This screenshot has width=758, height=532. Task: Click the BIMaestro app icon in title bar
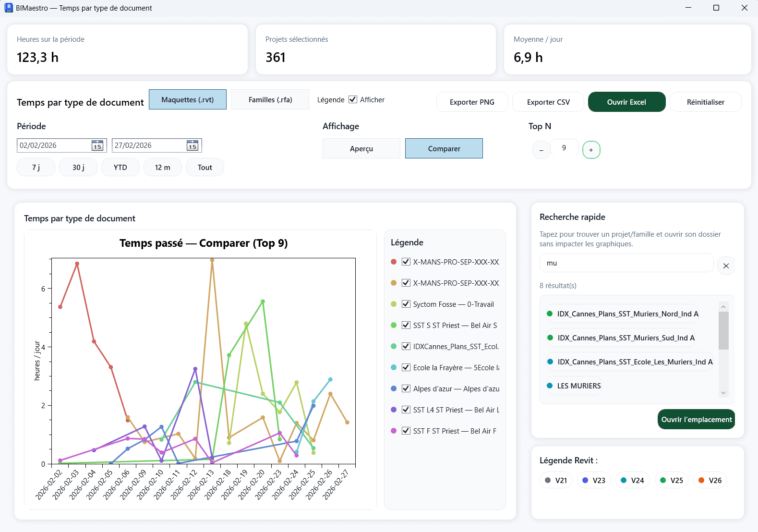9,8
